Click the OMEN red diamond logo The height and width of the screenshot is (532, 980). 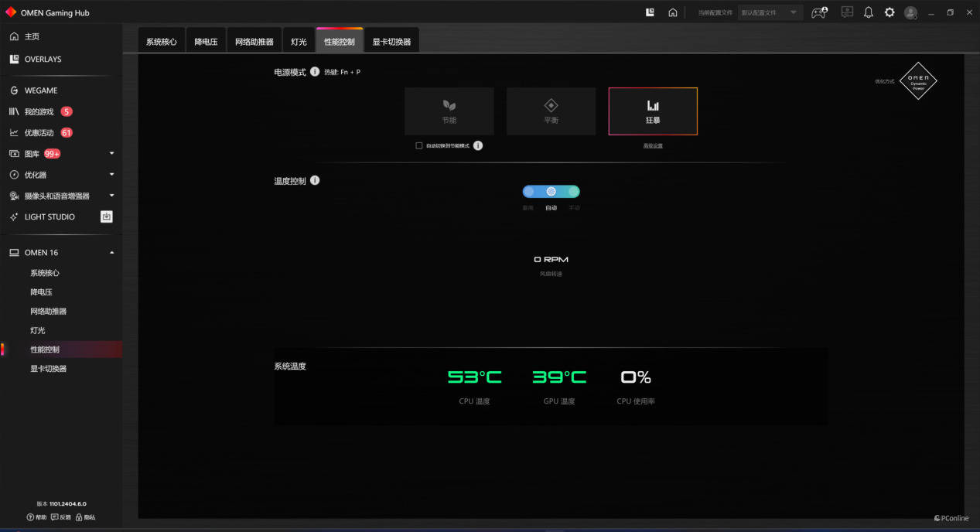coord(11,12)
